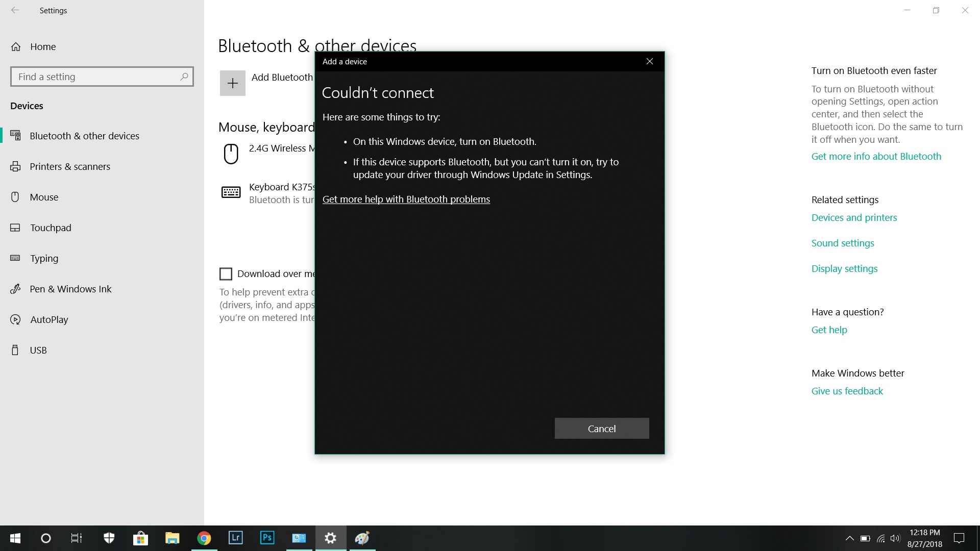Open the Devices and printers link
980x551 pixels.
point(854,217)
